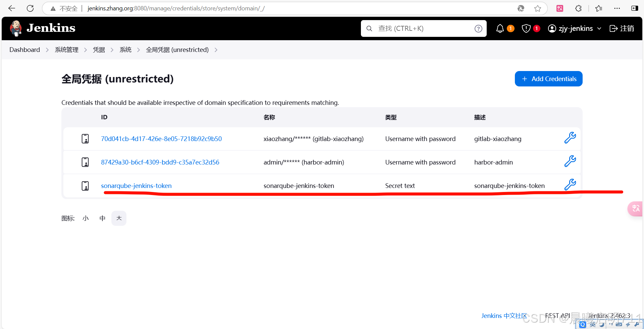Open security warnings shield icon
This screenshot has height=329, width=644.
tap(526, 28)
